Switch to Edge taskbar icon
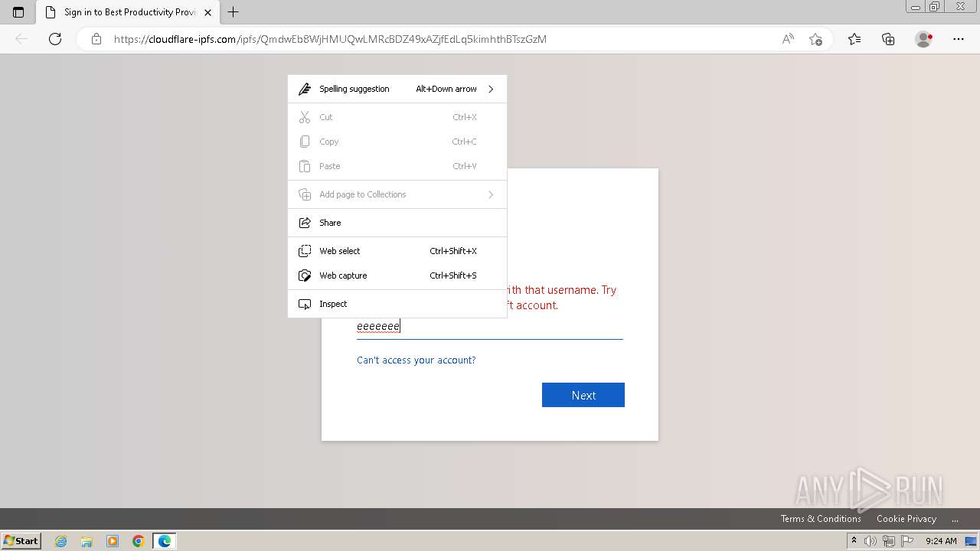 (x=165, y=541)
